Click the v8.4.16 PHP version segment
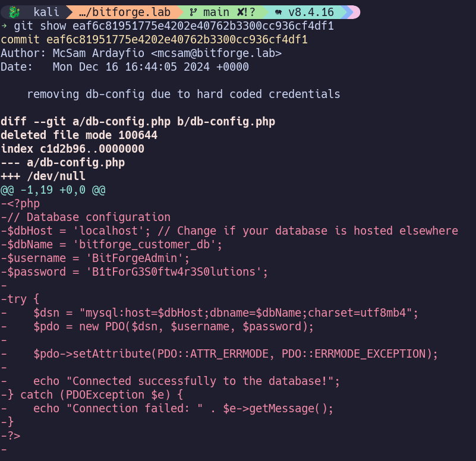Image resolution: width=476 pixels, height=461 pixels. click(x=311, y=12)
